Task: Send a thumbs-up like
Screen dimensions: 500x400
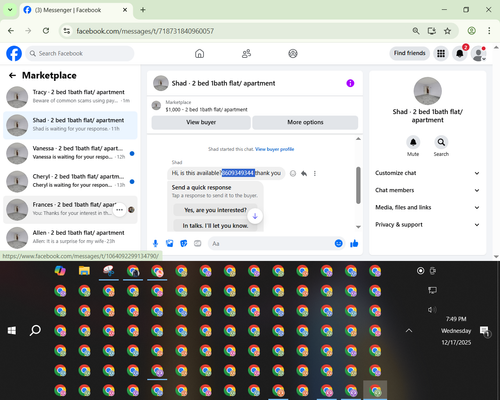Action: coord(354,244)
